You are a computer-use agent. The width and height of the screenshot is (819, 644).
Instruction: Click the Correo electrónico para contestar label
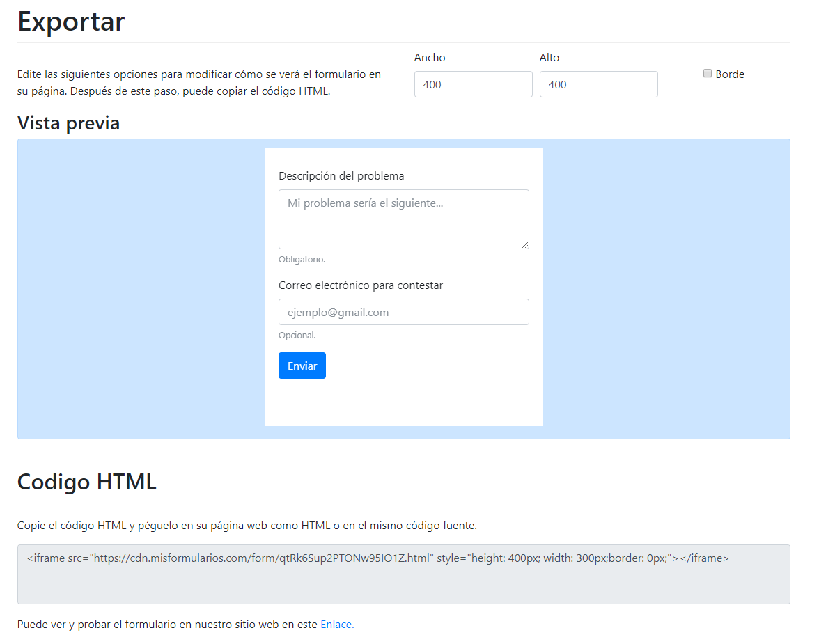pyautogui.click(x=361, y=285)
